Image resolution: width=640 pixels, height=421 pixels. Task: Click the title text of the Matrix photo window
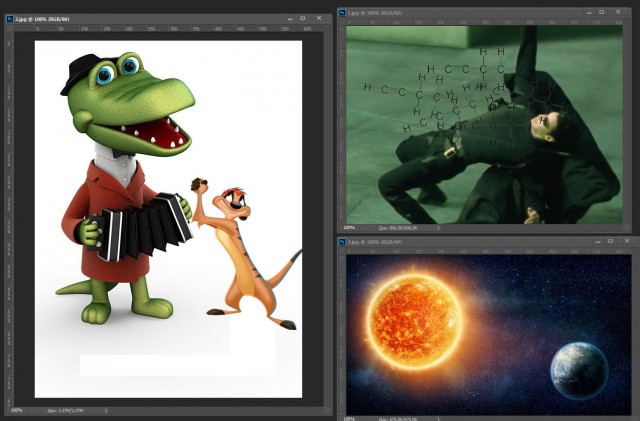[375, 13]
